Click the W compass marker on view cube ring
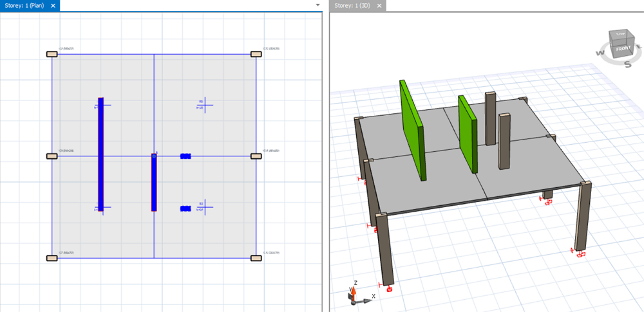Screen dimensions: 644x312 point(599,54)
